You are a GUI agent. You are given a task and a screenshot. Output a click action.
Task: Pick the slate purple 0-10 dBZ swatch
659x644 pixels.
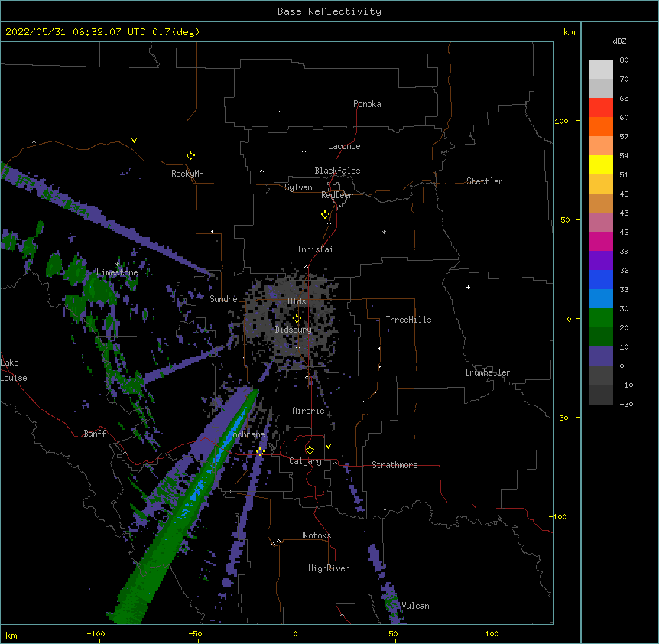601,356
